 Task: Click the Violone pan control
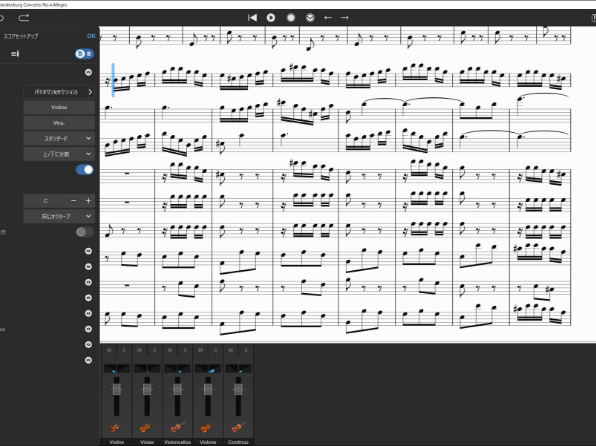point(208,368)
